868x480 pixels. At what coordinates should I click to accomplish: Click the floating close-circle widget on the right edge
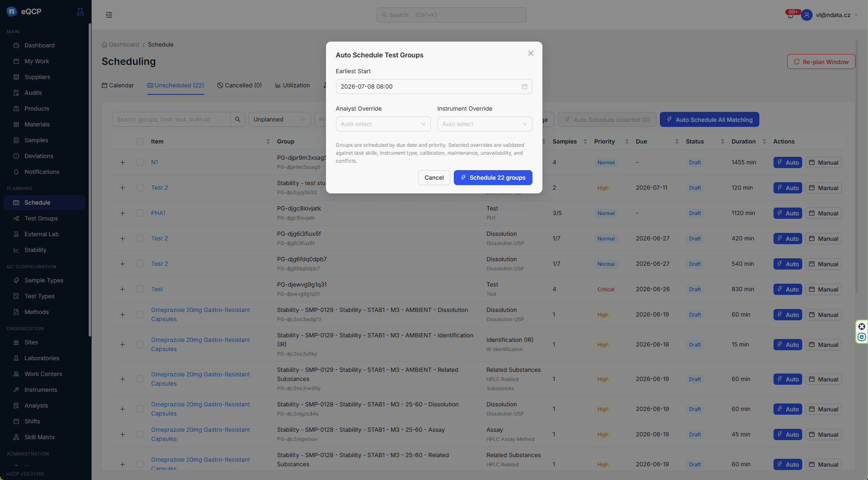pos(862,327)
